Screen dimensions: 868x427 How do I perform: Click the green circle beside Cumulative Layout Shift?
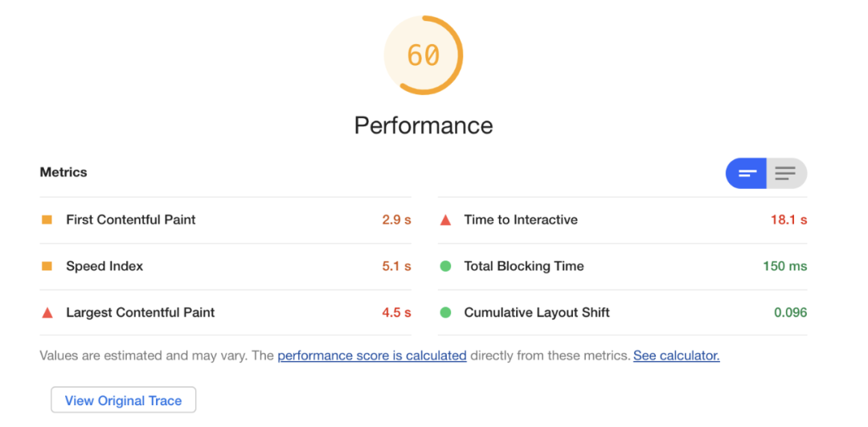445,313
